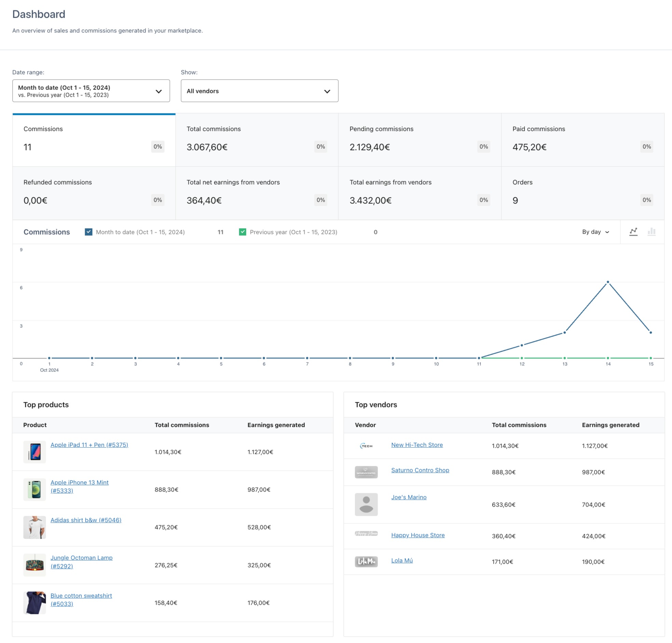The image size is (672, 643).
Task: Click Joe's Marino avatar placeholder icon
Action: [x=366, y=504]
